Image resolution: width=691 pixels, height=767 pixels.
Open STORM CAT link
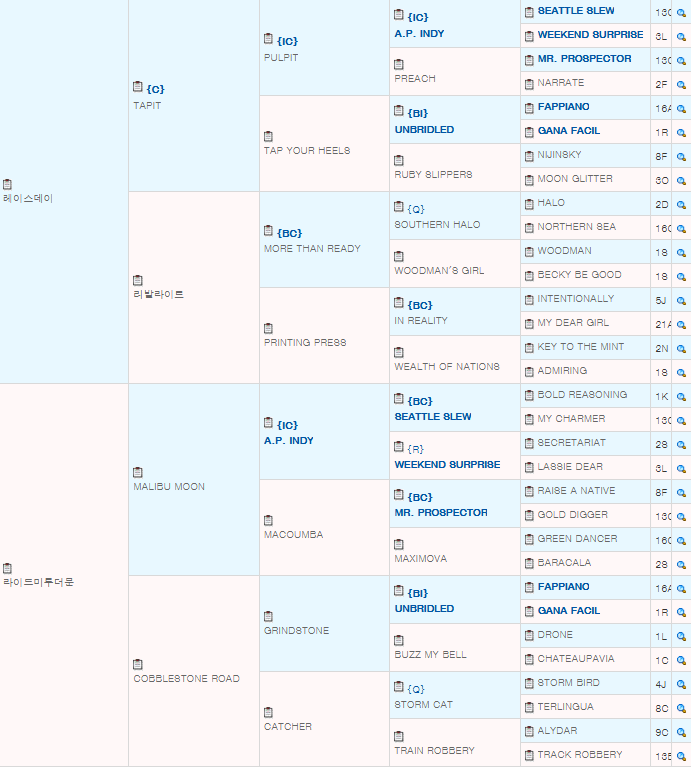(x=424, y=704)
